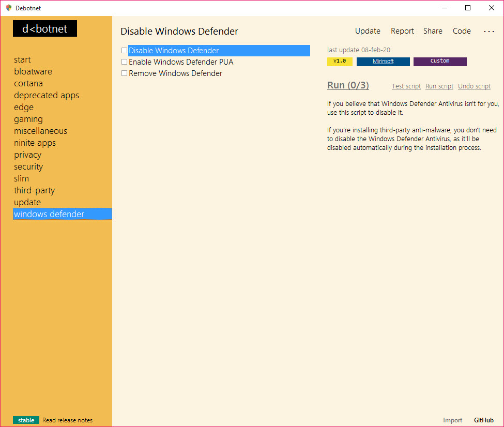Click the Debotnet title bar app icon
504x427 pixels.
(8, 8)
